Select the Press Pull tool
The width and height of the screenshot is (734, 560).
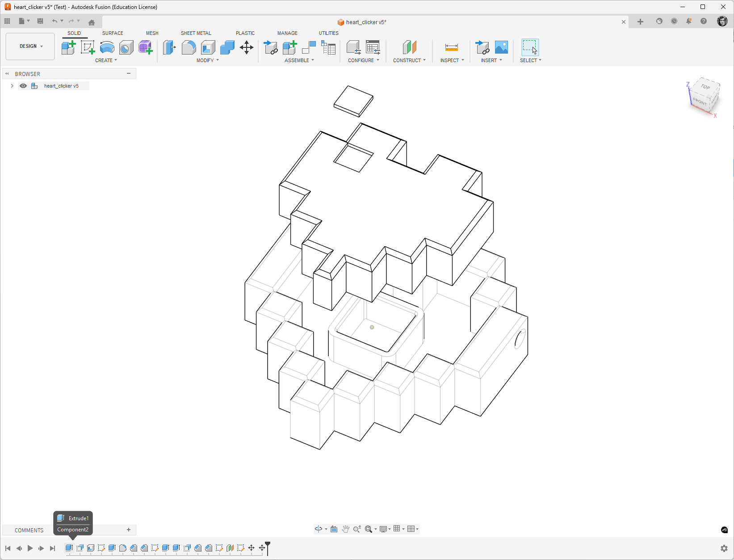click(169, 47)
